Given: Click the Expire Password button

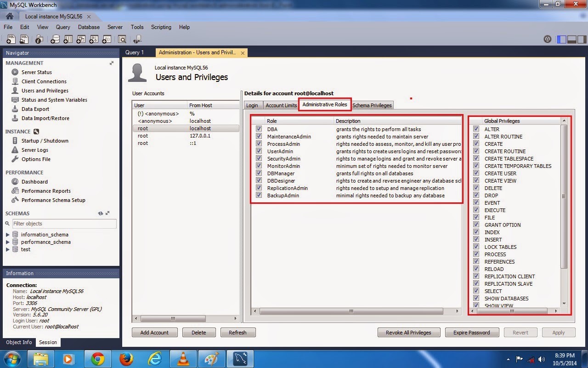Looking at the screenshot, I should click(x=472, y=333).
